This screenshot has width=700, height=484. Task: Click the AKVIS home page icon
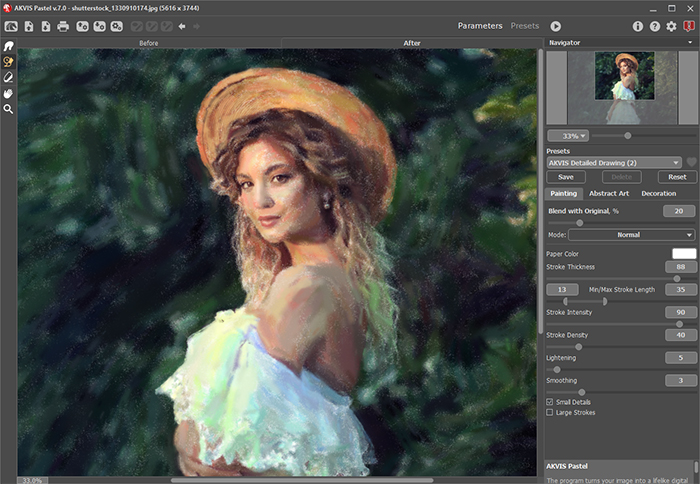10,26
